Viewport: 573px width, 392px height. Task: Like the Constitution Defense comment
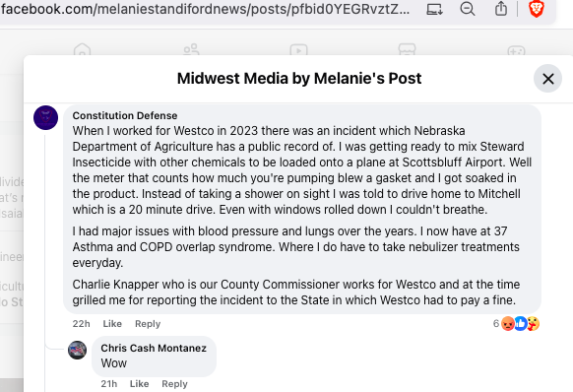coord(112,324)
